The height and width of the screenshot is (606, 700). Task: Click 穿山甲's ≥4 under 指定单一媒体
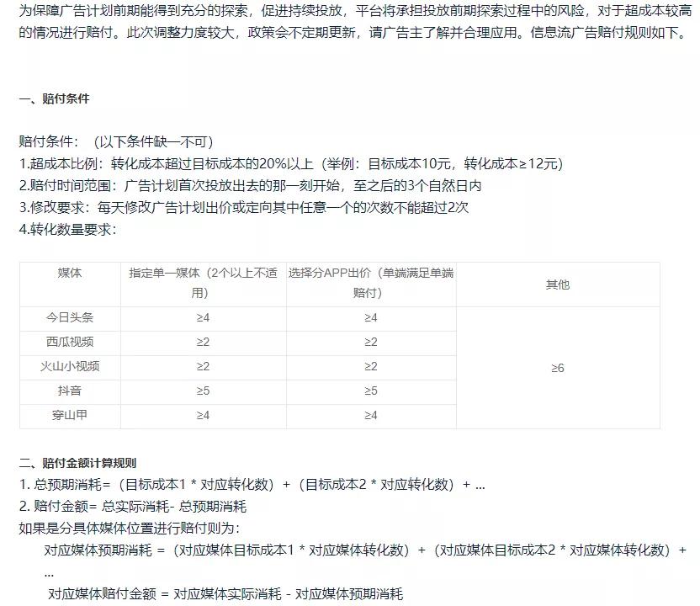click(x=203, y=416)
